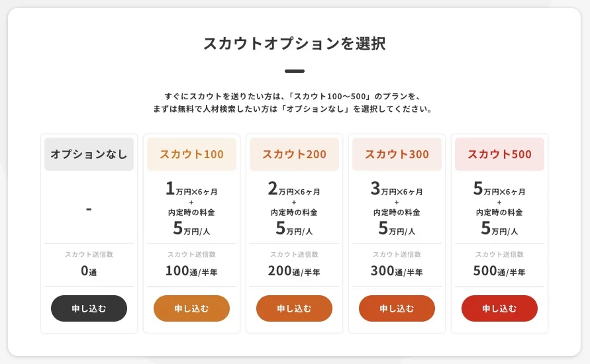Click the スカウト200 plan header
590x364 pixels.
point(294,154)
